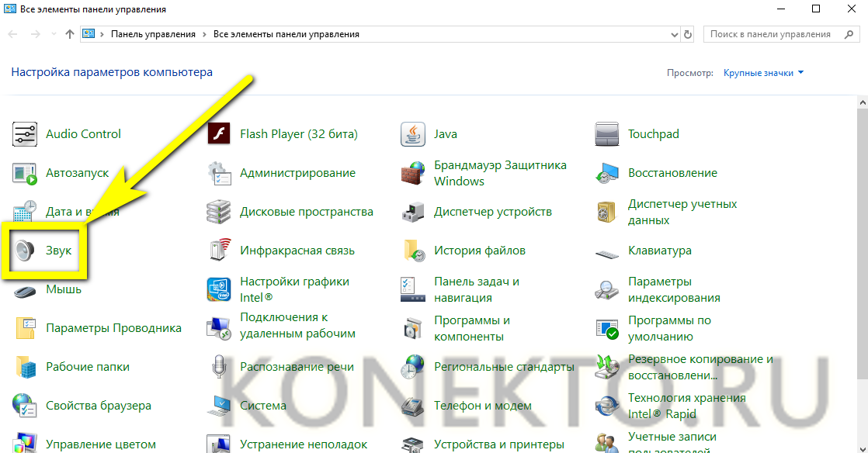The image size is (868, 453).
Task: Click the Control Panel search field
Action: point(776,34)
